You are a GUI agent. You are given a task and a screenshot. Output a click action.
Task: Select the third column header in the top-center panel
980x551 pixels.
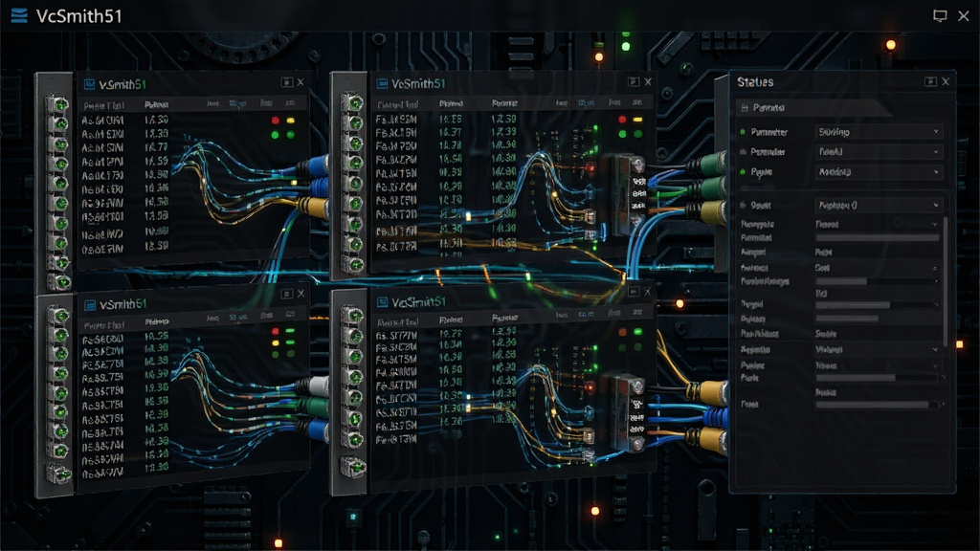503,103
